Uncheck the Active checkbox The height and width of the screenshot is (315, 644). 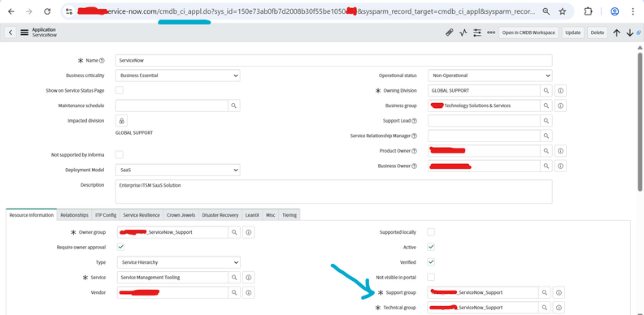point(431,247)
